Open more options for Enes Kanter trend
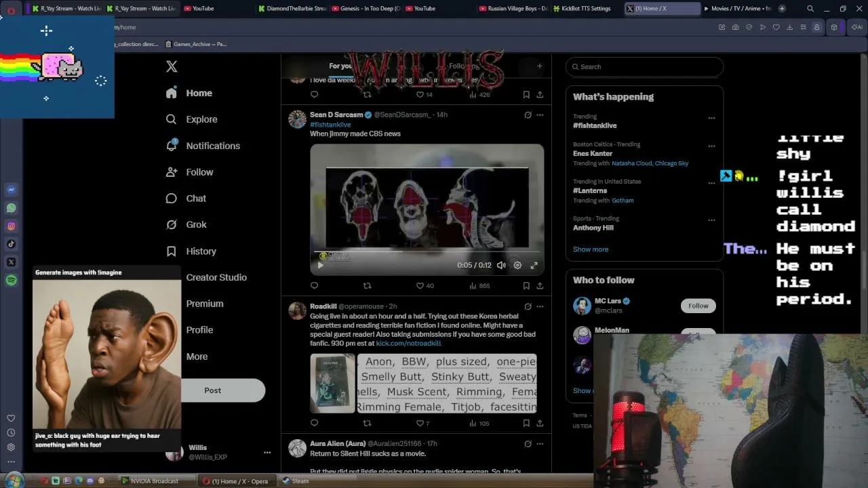Viewport: 868px width, 488px height. (x=711, y=146)
